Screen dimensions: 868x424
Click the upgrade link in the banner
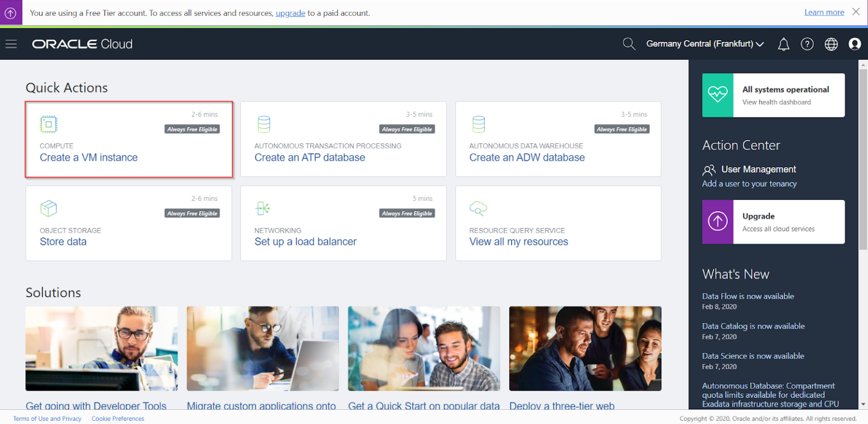point(290,12)
